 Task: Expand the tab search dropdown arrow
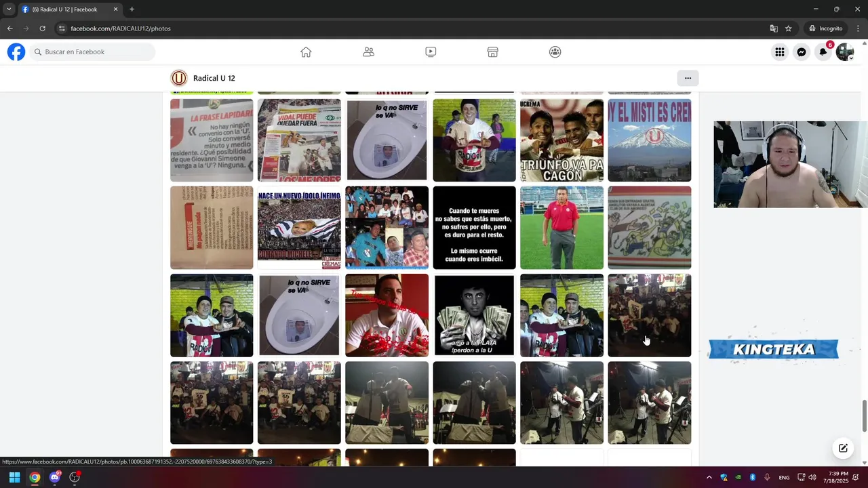point(9,9)
